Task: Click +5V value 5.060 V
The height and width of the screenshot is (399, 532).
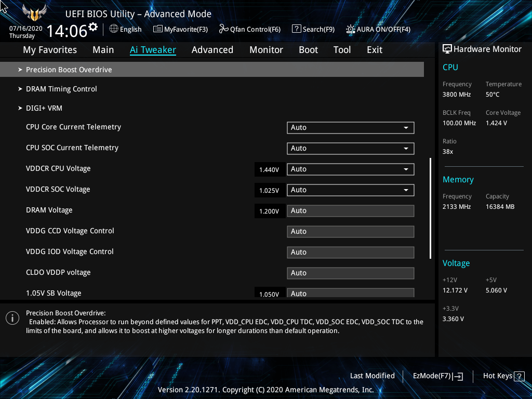Action: point(496,290)
